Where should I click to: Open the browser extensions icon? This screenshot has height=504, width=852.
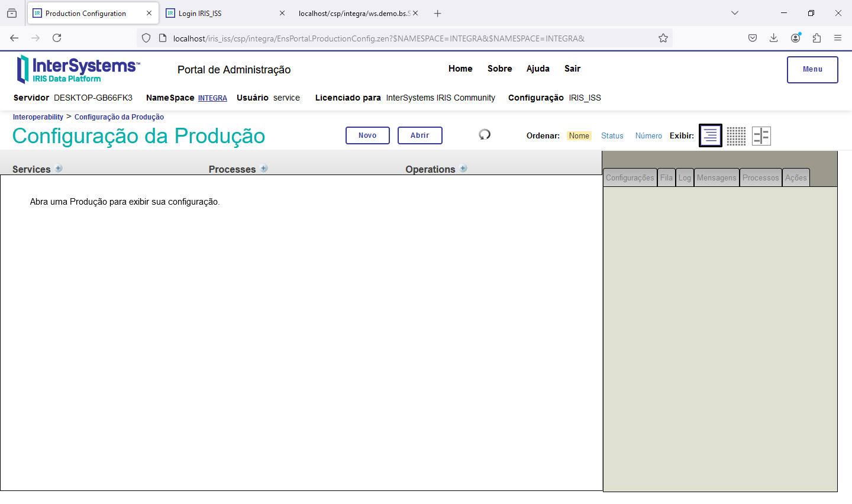(x=816, y=38)
